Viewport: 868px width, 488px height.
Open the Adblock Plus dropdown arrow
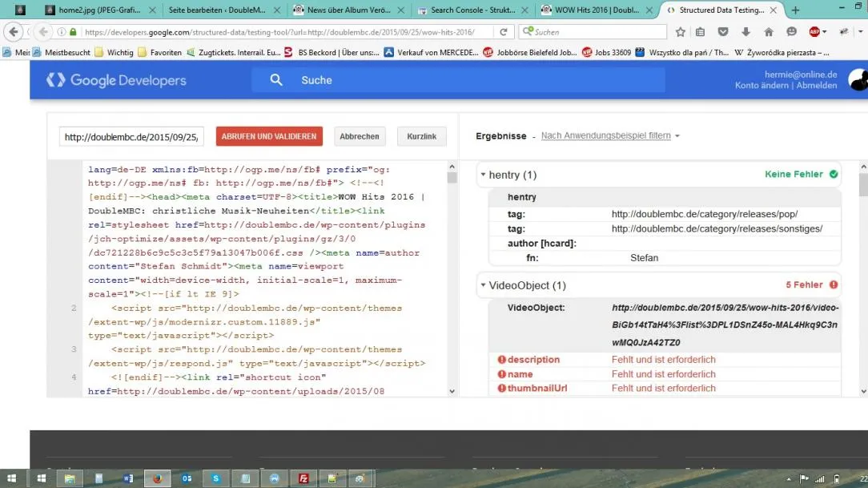824,32
